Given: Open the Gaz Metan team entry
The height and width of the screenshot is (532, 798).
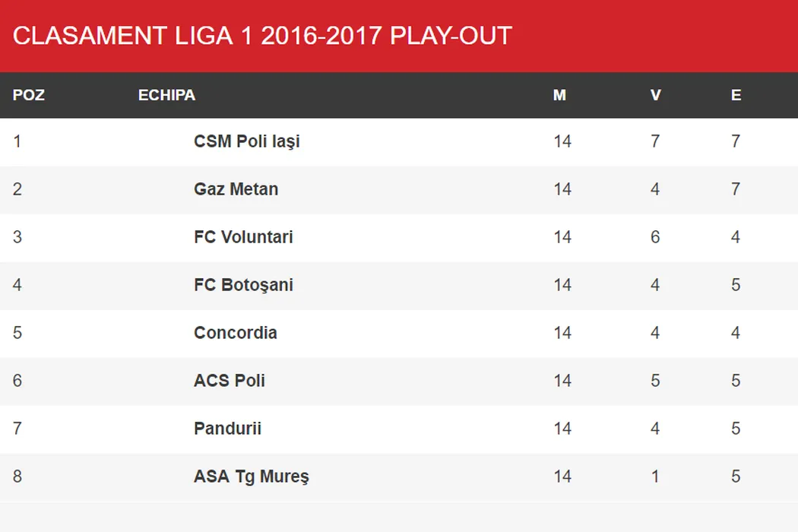Looking at the screenshot, I should 236,189.
